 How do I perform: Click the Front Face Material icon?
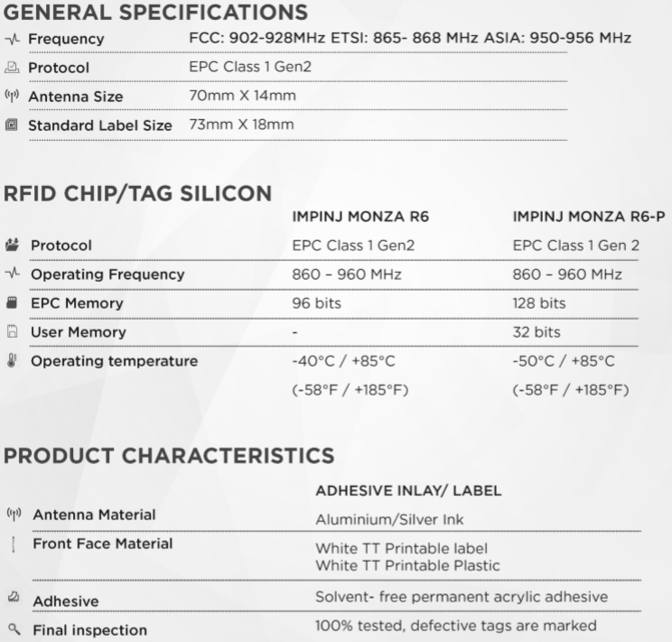tap(14, 544)
